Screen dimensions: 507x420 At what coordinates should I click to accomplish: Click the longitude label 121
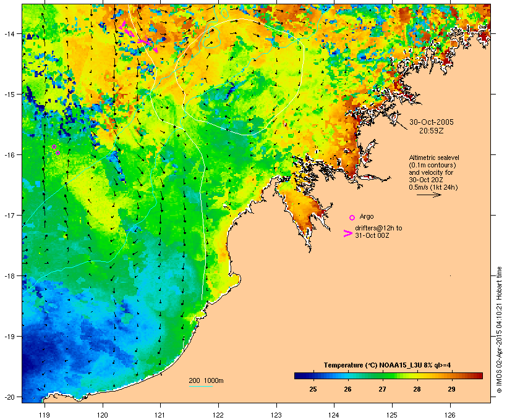click(160, 415)
